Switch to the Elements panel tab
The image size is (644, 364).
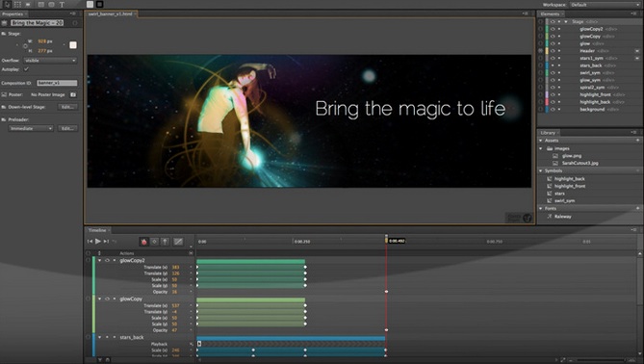point(550,14)
